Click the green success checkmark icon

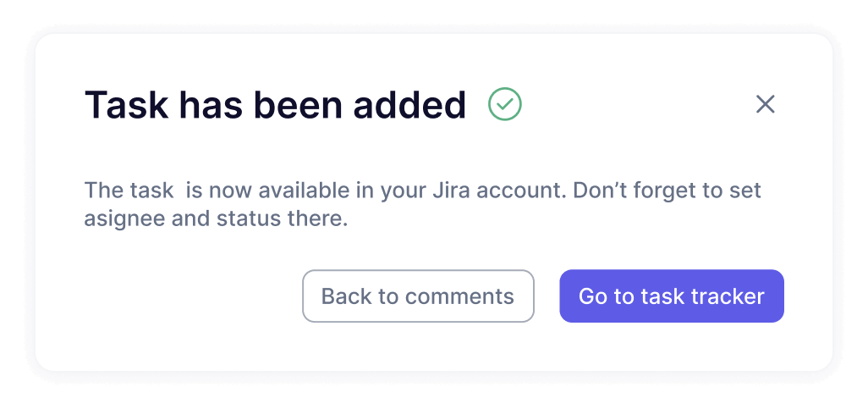point(505,104)
